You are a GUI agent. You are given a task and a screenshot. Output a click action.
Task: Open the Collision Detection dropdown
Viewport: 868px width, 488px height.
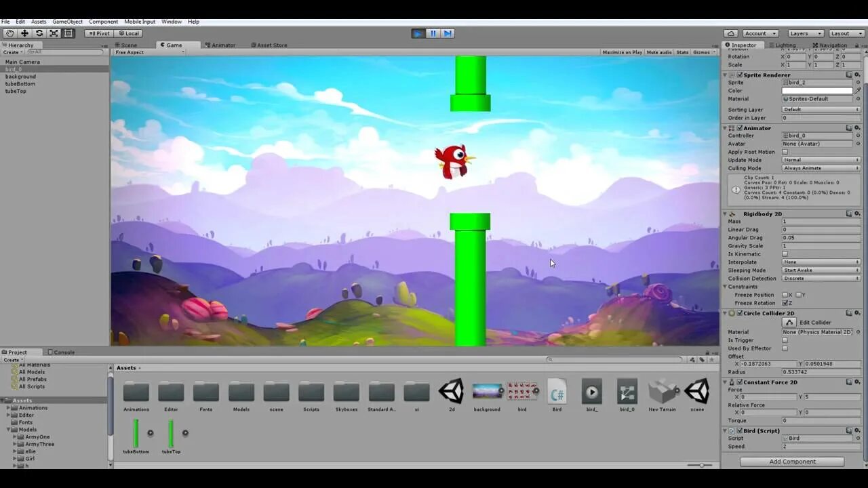tap(821, 279)
